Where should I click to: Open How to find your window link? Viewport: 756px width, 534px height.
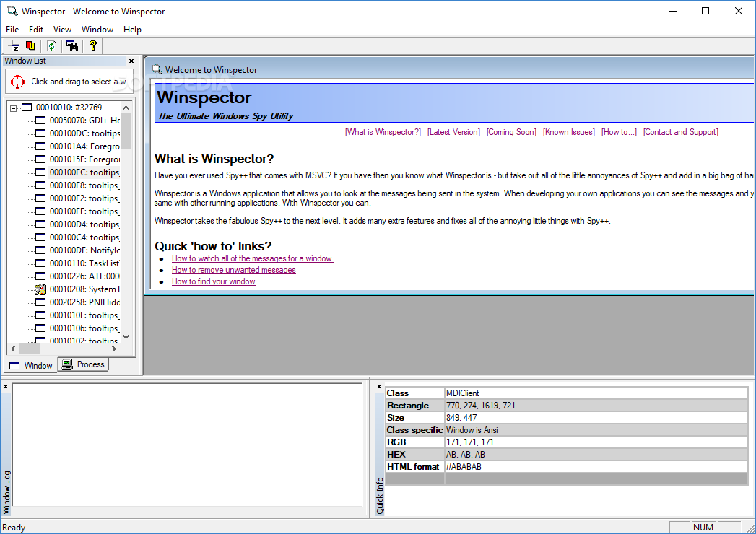coord(214,281)
